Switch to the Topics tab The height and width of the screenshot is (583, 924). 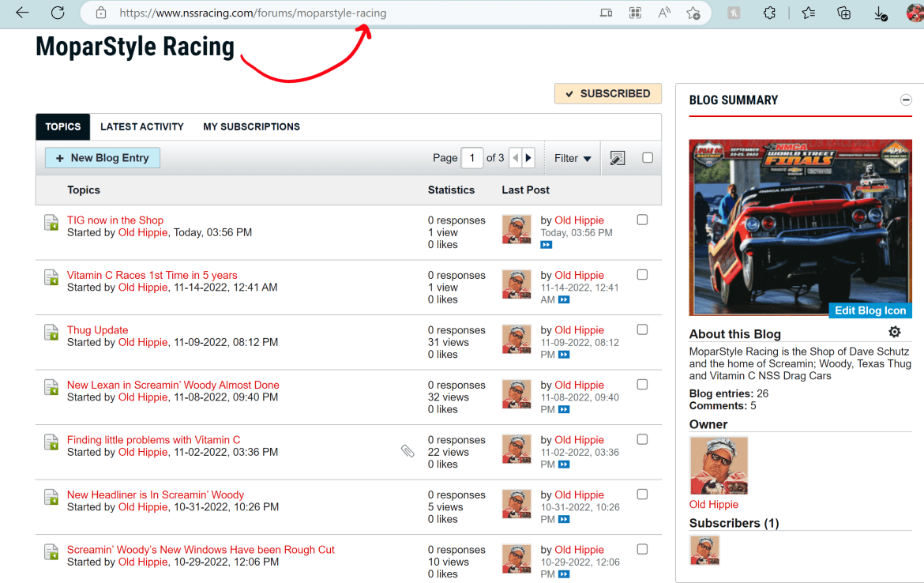click(x=63, y=126)
